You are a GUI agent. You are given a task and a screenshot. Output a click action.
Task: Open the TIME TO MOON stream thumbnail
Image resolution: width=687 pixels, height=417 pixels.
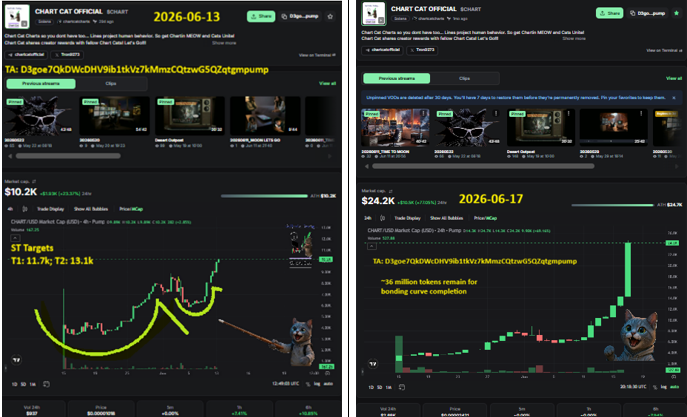point(395,127)
